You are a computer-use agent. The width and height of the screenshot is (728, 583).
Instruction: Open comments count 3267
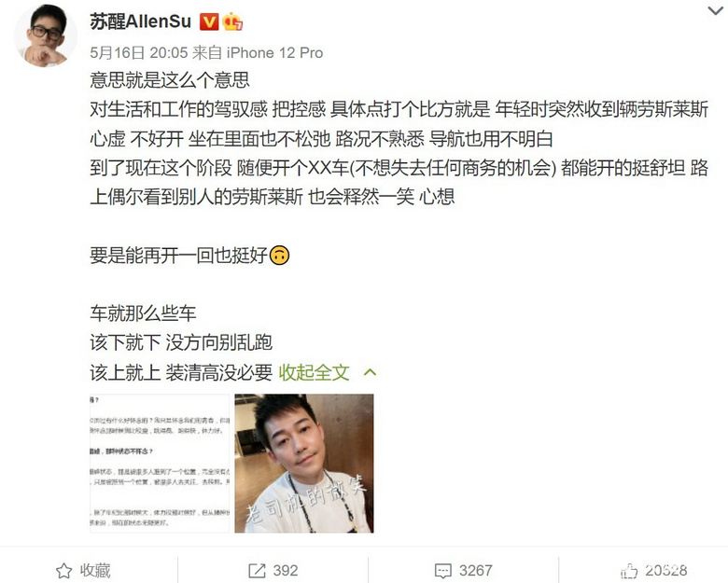(475, 571)
